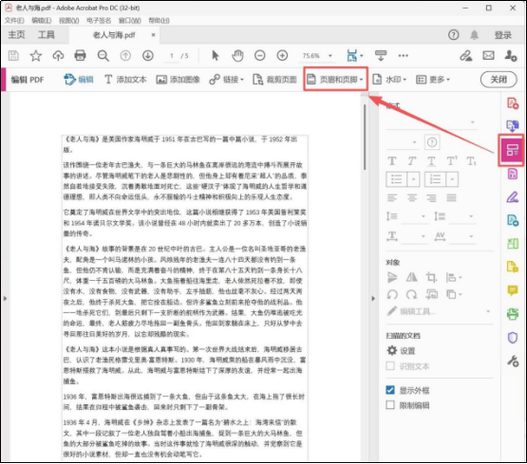Viewport: 527px width, 464px height.
Task: Click the email envelope icon
Action: coord(488,55)
